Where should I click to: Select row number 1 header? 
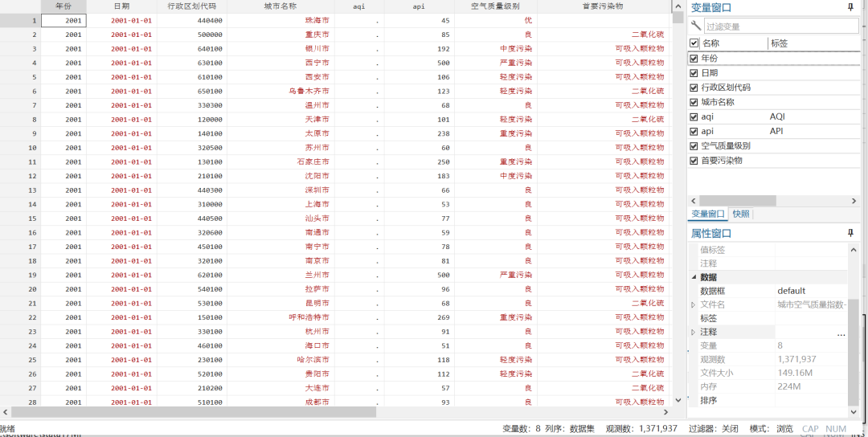[x=20, y=20]
